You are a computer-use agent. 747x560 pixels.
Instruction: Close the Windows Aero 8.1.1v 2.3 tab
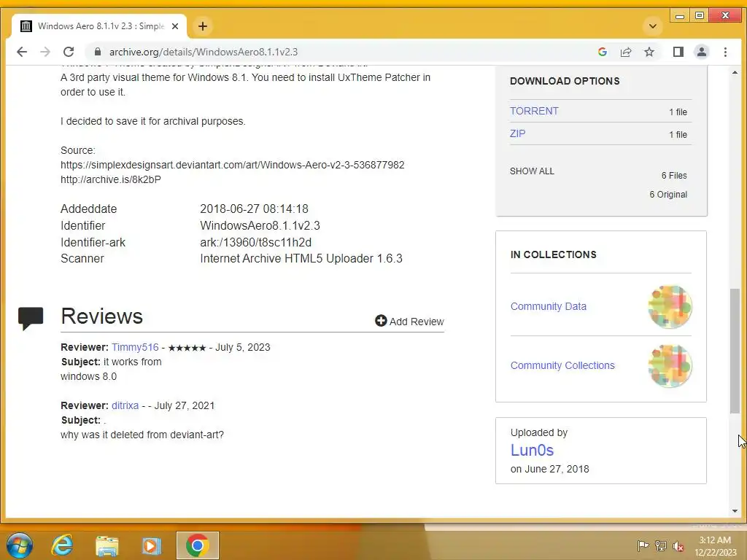coord(175,26)
